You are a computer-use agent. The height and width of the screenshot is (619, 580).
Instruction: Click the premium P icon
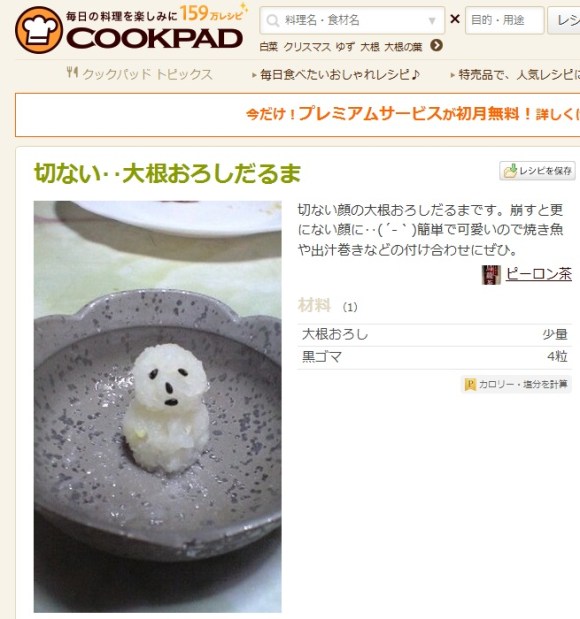click(x=470, y=384)
